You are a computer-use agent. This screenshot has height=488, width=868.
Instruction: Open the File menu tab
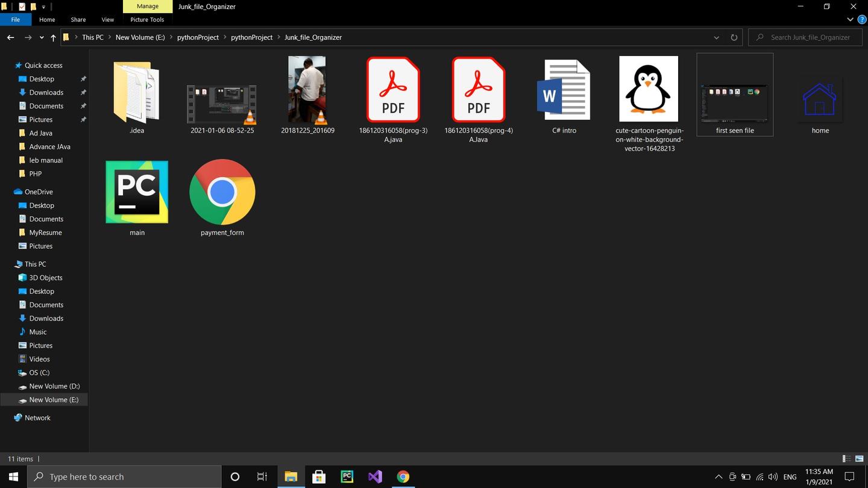coord(16,19)
